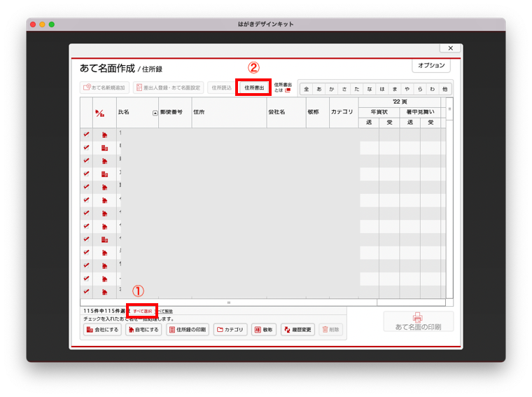Click the すべて解除 link
The height and width of the screenshot is (397, 532).
point(164,311)
